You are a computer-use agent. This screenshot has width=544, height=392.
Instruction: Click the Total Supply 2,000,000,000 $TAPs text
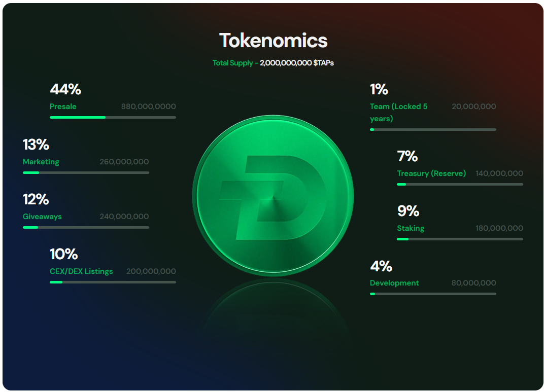[x=273, y=63]
